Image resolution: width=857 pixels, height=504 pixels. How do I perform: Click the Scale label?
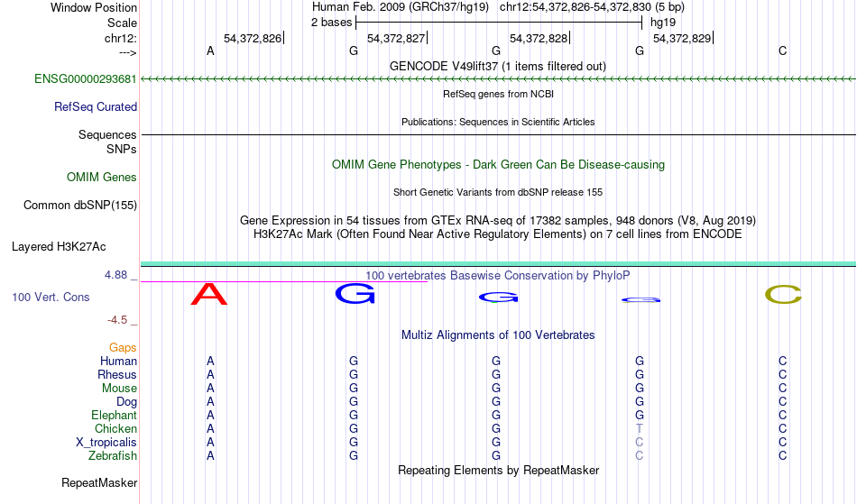pyautogui.click(x=122, y=23)
